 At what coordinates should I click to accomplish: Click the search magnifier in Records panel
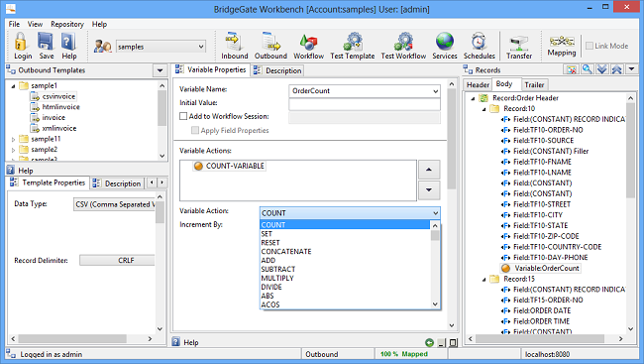click(588, 69)
